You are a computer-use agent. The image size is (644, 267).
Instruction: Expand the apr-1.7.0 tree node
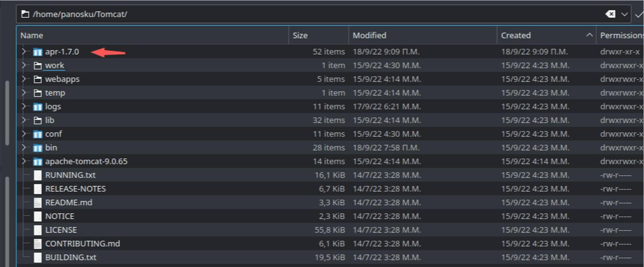pos(24,52)
